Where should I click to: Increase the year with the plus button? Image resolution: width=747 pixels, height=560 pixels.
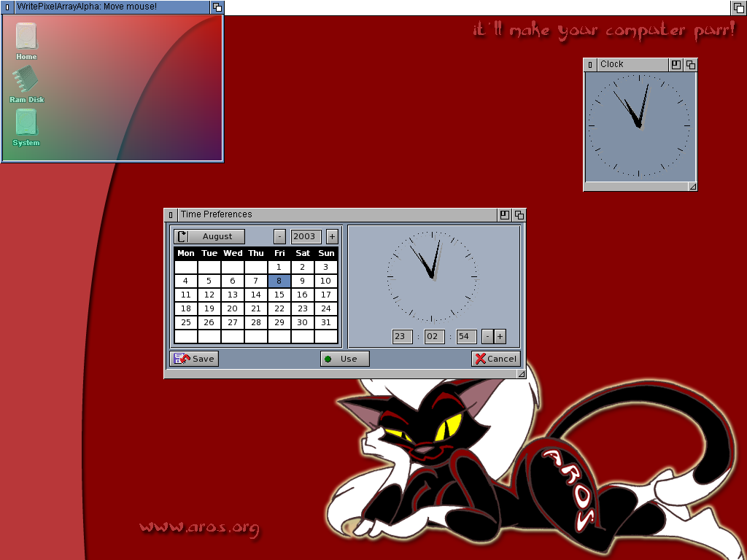tap(332, 237)
